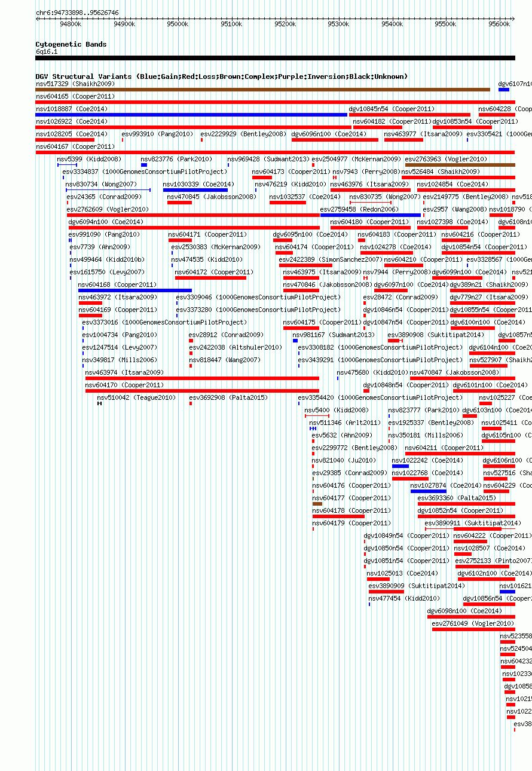The height and width of the screenshot is (771, 532).
Task: Select nsv604211 (Cooper2011) label
Action: (x=445, y=448)
